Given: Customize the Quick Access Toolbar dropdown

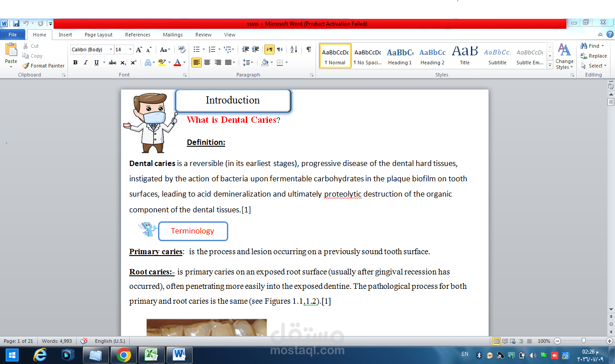Looking at the screenshot, I should (50, 23).
